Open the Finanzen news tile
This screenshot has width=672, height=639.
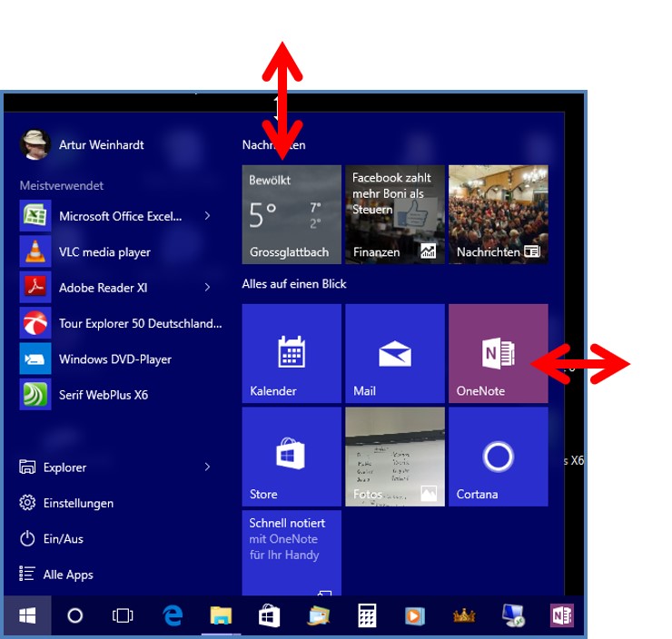click(x=395, y=214)
